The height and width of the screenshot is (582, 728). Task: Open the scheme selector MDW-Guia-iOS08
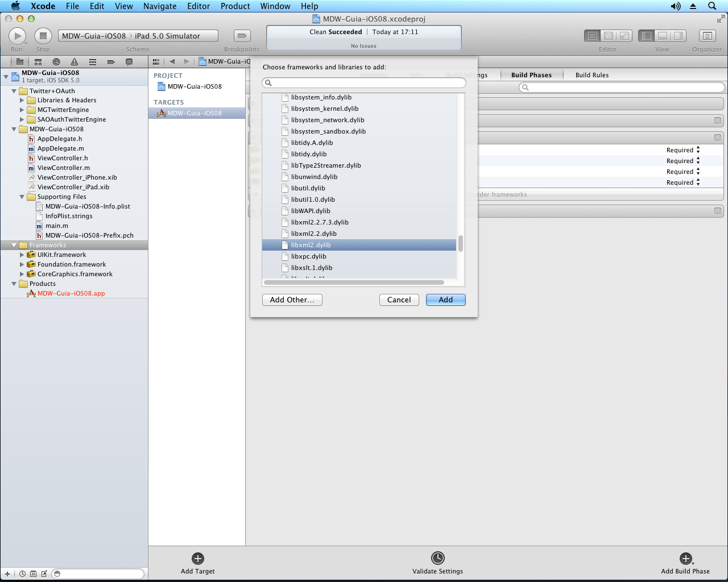(94, 36)
